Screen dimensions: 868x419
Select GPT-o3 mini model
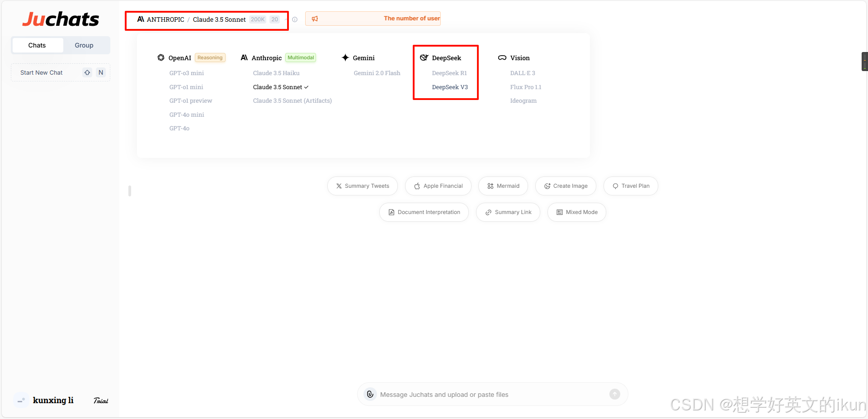tap(187, 73)
